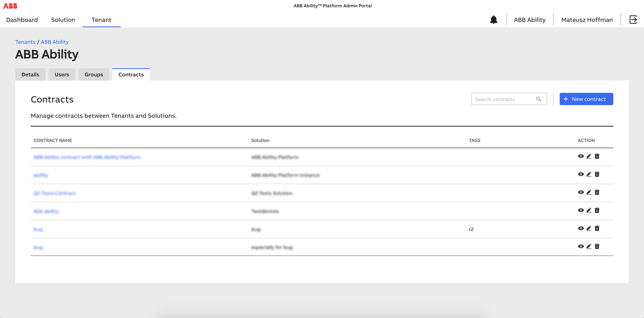644x318 pixels.
Task: Sort by the CONTRACT NAME column header
Action: point(53,140)
